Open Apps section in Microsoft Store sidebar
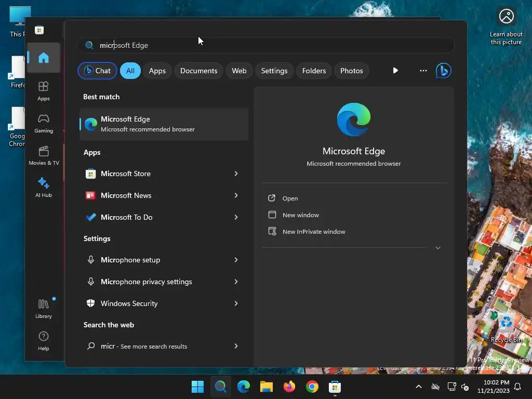 (x=44, y=91)
